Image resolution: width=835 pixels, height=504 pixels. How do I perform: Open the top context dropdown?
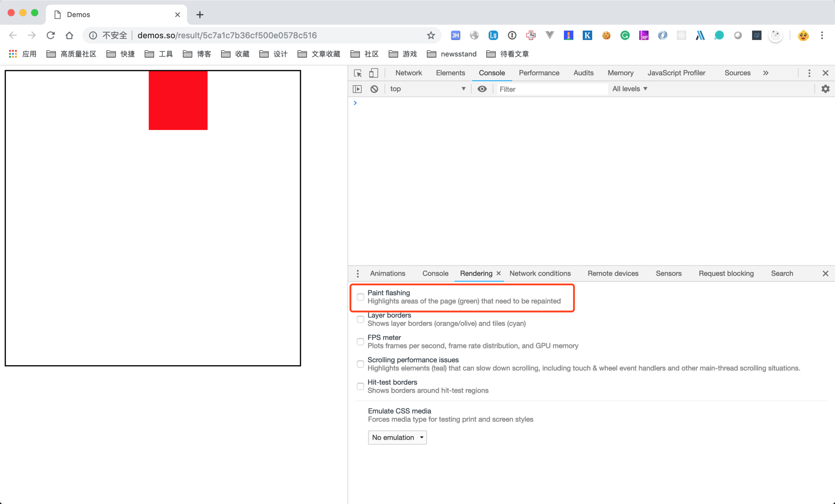(x=427, y=89)
